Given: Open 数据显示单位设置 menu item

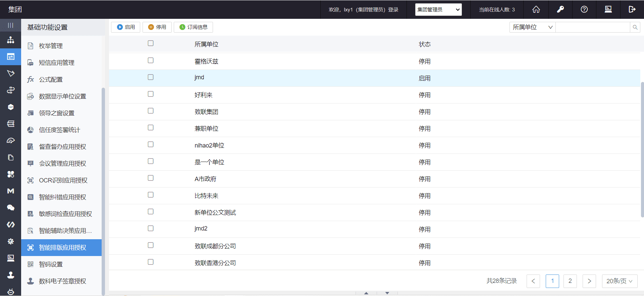Looking at the screenshot, I should pyautogui.click(x=61, y=96).
